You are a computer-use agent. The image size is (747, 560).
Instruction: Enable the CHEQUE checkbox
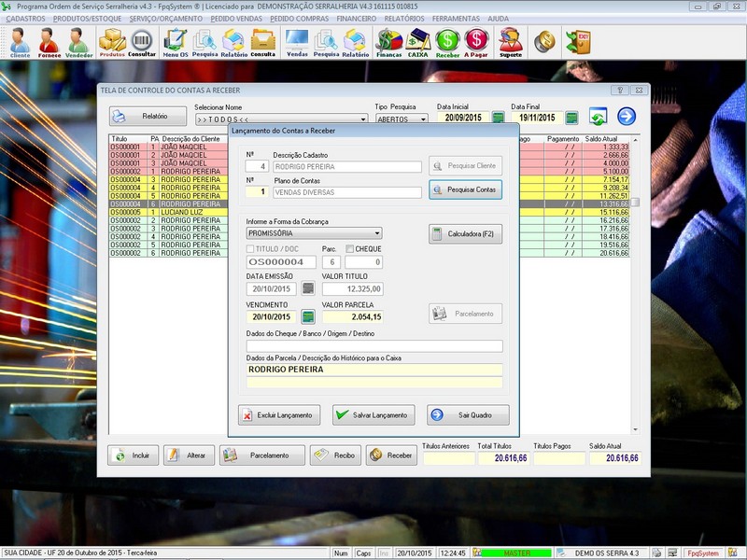tap(350, 249)
